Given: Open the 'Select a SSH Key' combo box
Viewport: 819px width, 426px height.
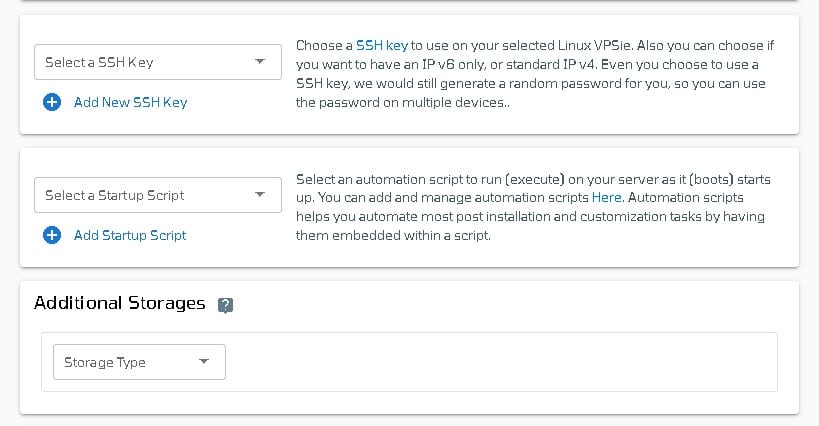Looking at the screenshot, I should (x=158, y=62).
